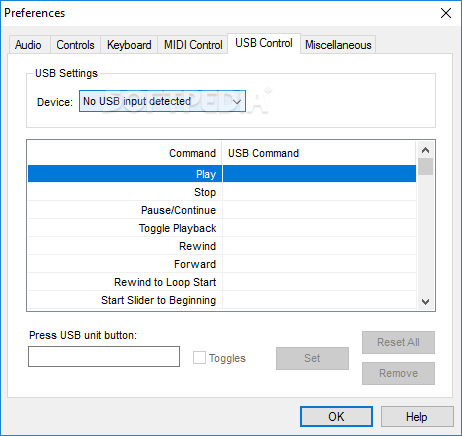Viewport: 462px width, 436px height.
Task: Expand the USB Device dropdown
Action: pyautogui.click(x=162, y=101)
